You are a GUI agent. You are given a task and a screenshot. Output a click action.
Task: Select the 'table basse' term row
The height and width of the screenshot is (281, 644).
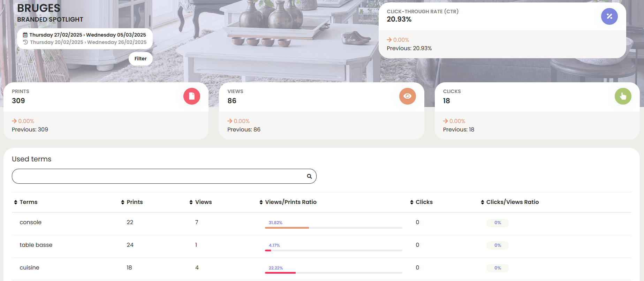pos(36,245)
